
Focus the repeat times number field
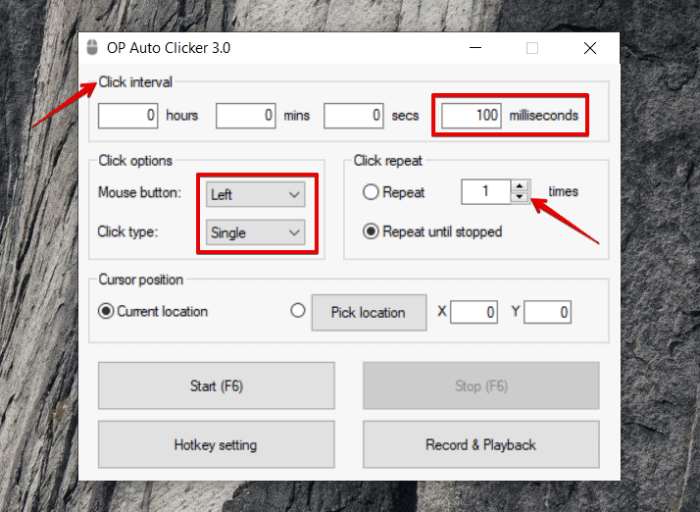[x=486, y=191]
